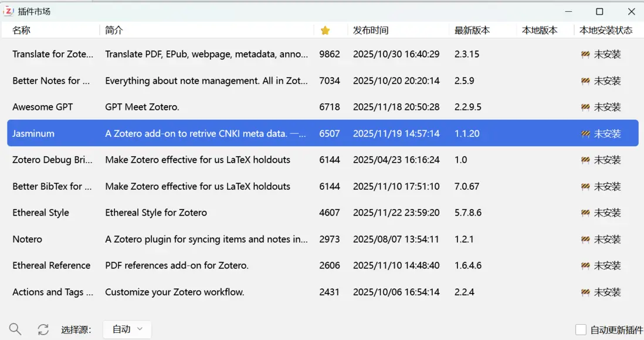Viewport: 644px width, 340px height.
Task: Click the status icon for Notero row
Action: coord(585,240)
